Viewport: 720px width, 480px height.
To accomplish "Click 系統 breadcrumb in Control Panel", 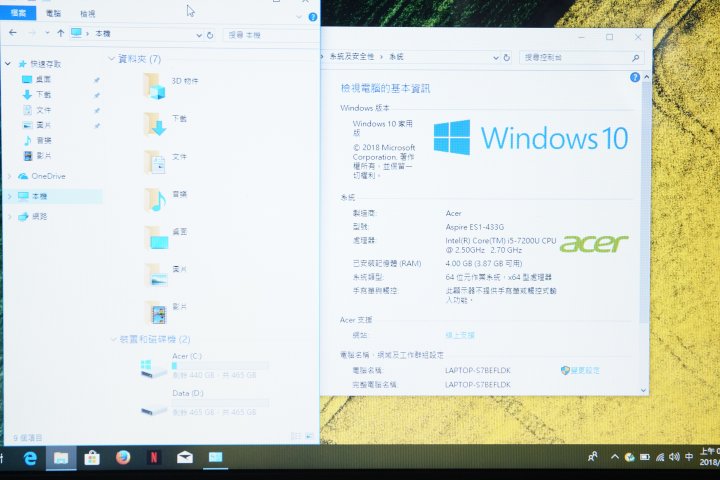I will (x=396, y=56).
